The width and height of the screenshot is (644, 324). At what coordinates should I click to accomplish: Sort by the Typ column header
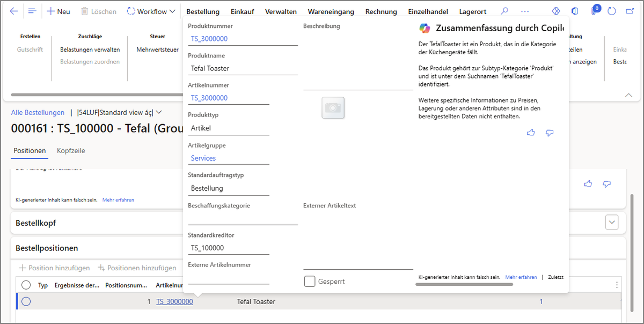tap(43, 285)
